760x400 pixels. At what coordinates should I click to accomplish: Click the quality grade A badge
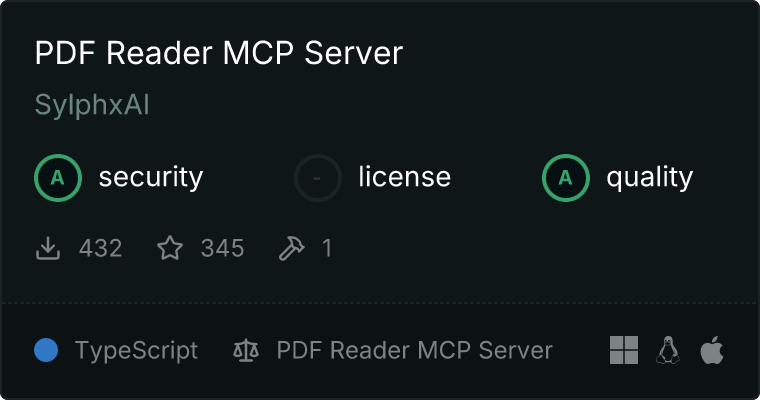566,178
